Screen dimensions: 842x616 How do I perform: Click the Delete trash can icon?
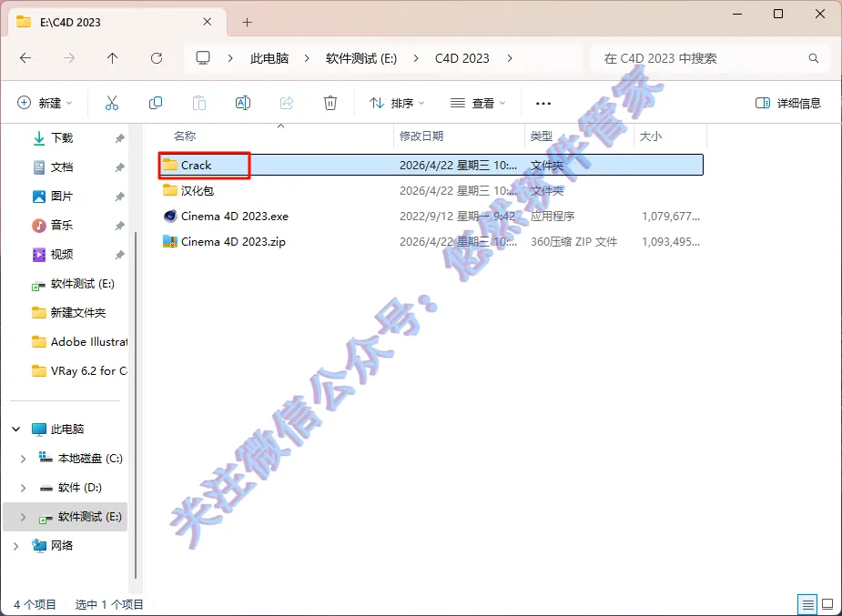pos(330,103)
